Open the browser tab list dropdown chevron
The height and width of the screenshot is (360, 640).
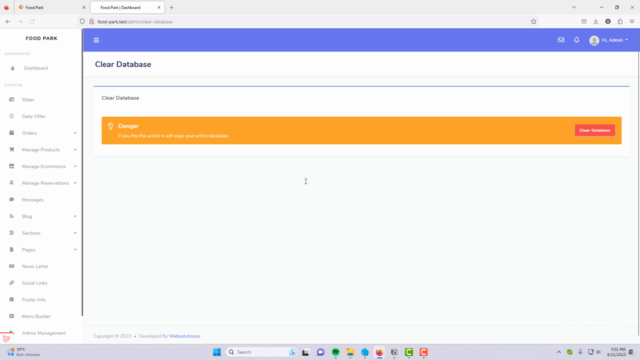[x=574, y=7]
